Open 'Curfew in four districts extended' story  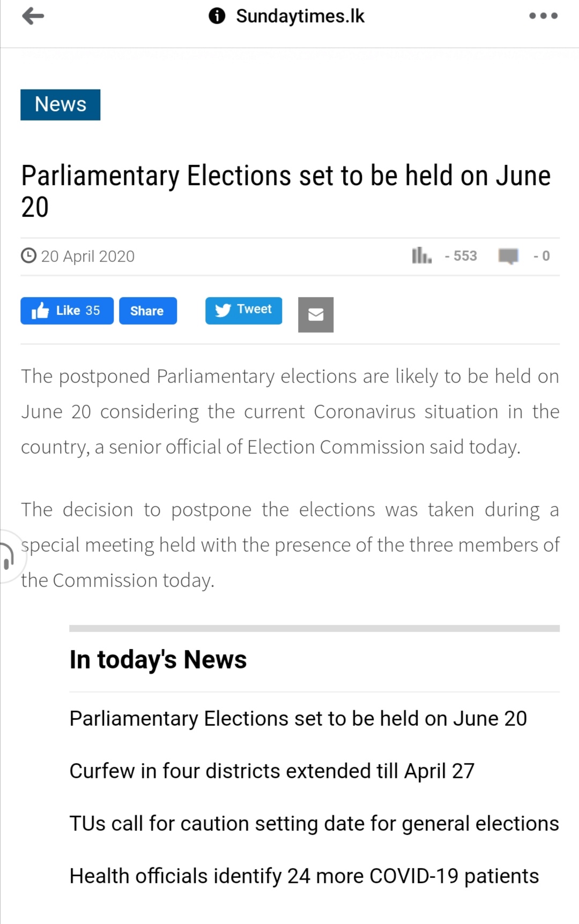[x=272, y=771]
